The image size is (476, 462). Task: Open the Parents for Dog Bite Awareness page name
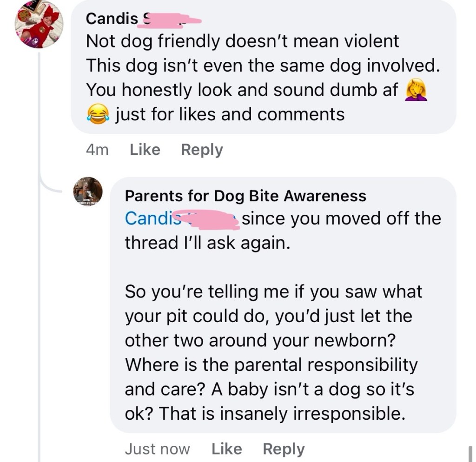click(245, 196)
